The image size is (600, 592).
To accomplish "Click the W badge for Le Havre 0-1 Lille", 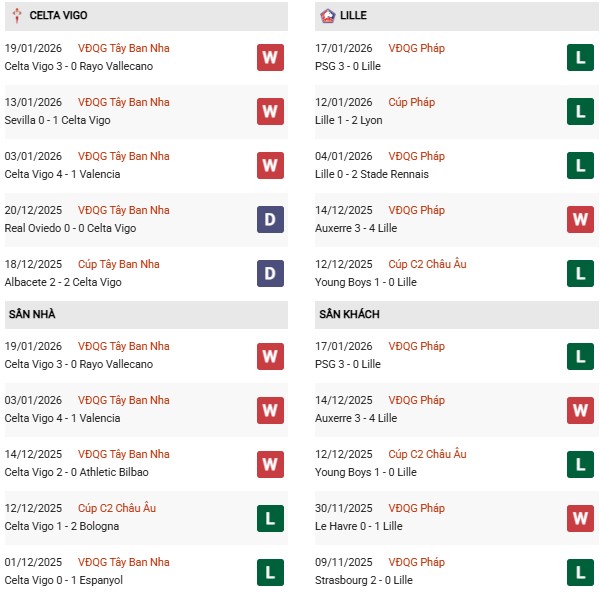I will (x=580, y=517).
